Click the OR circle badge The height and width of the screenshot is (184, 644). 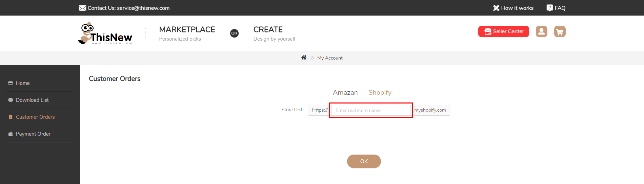(234, 33)
